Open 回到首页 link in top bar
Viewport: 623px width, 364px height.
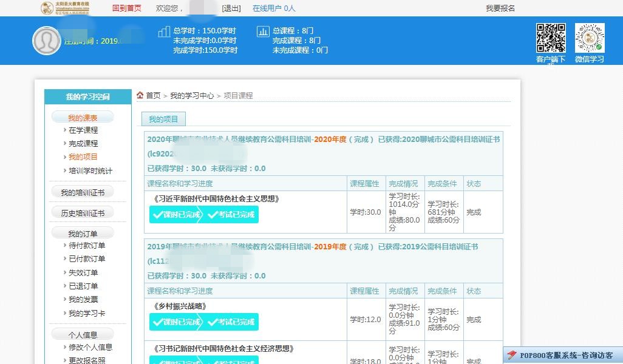click(x=126, y=8)
